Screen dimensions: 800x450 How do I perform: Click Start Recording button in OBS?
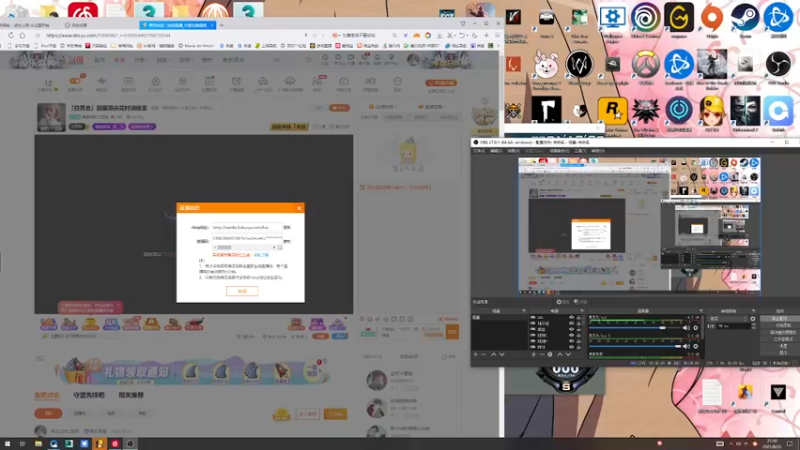780,325
